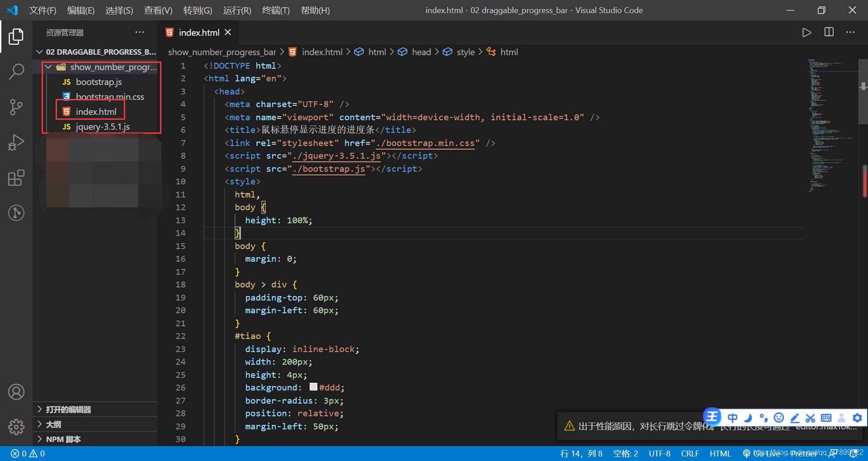Close the index.html editor tab

tap(228, 32)
